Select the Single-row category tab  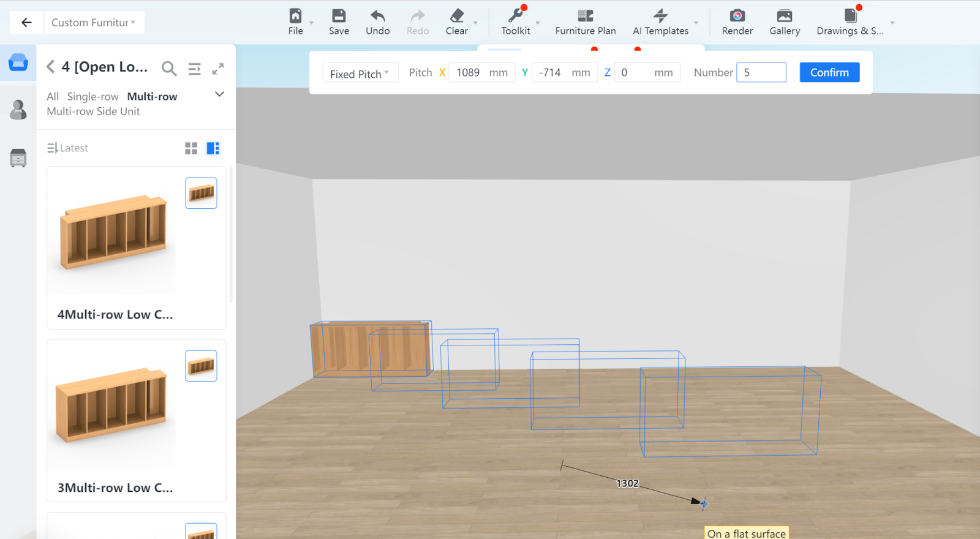pos(92,97)
